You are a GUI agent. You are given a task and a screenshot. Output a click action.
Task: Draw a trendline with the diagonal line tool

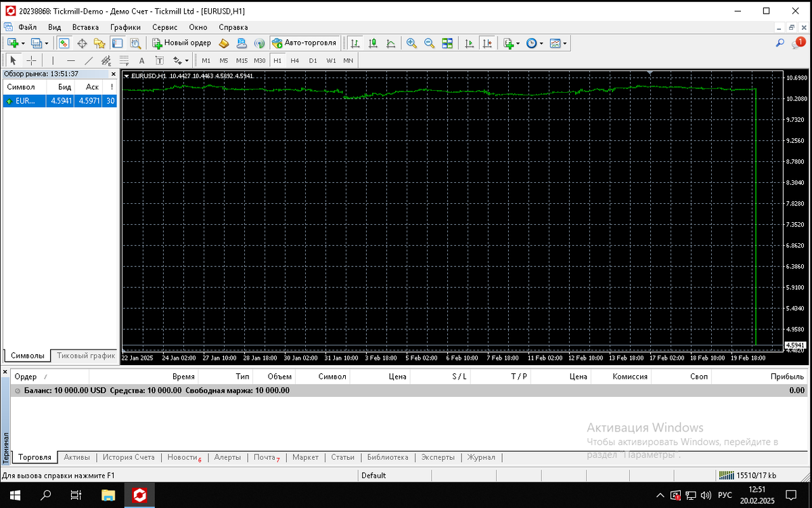point(89,60)
